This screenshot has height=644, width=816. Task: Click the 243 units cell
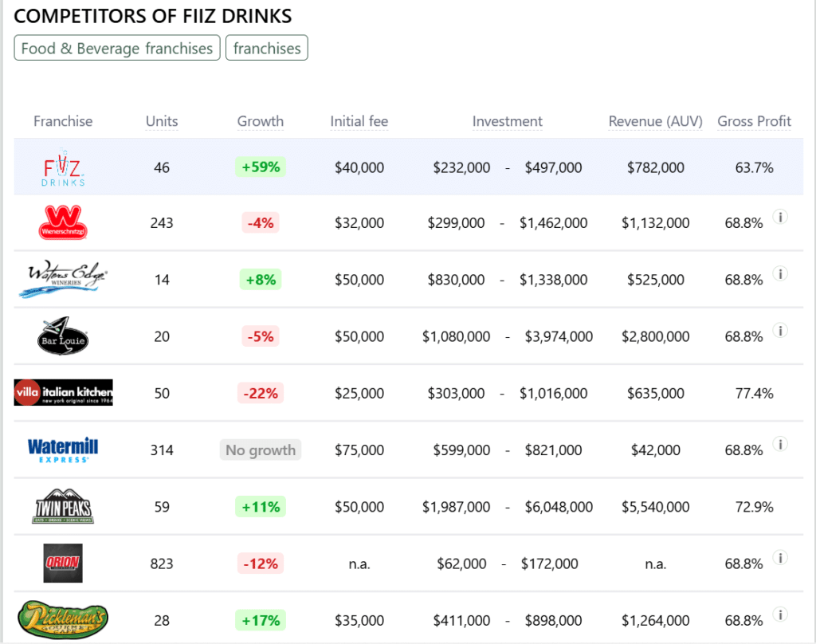(x=162, y=223)
